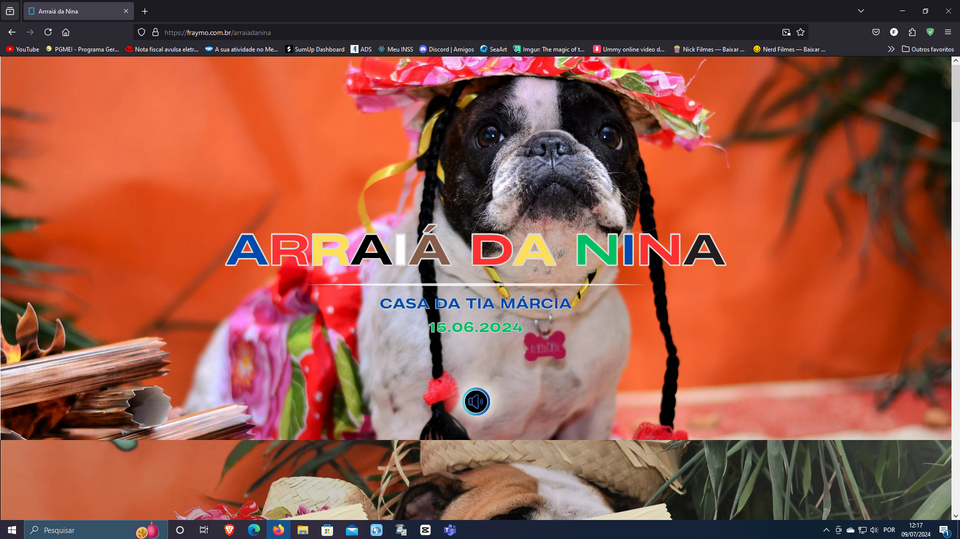Open PGMEI - Programa Ger... bookmark
Viewport: 960px width, 539px height.
coord(82,49)
